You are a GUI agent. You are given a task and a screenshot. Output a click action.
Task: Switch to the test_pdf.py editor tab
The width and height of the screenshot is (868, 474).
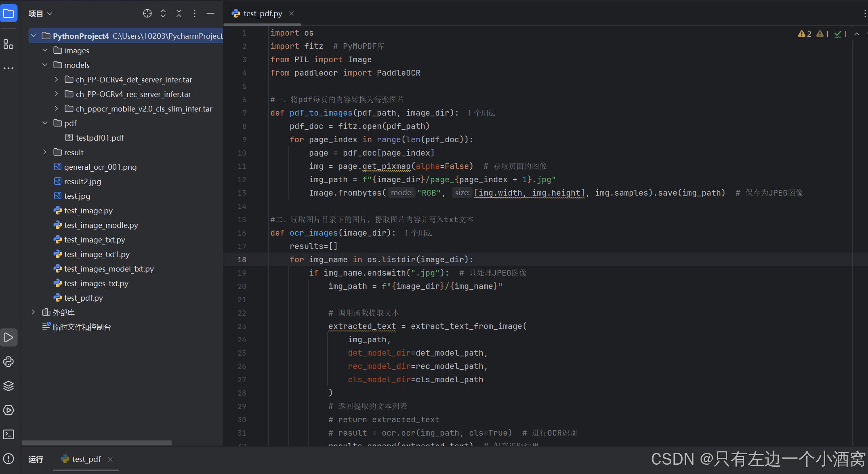263,13
